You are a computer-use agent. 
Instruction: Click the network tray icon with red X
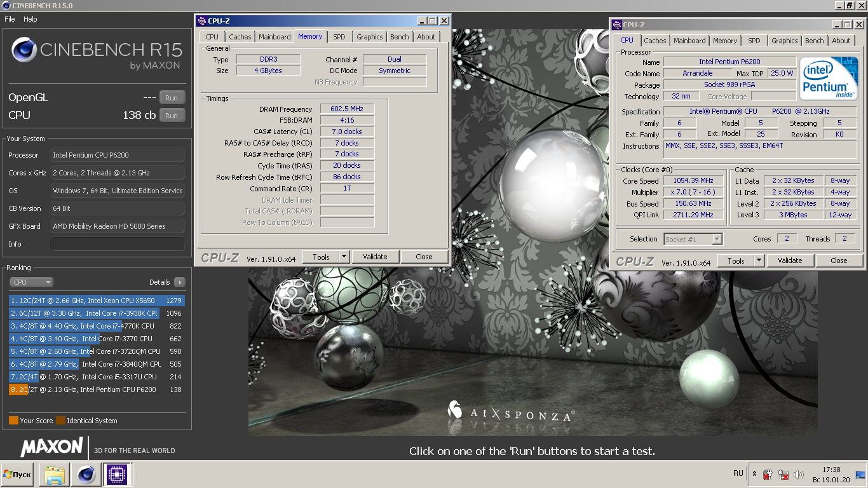[x=783, y=474]
